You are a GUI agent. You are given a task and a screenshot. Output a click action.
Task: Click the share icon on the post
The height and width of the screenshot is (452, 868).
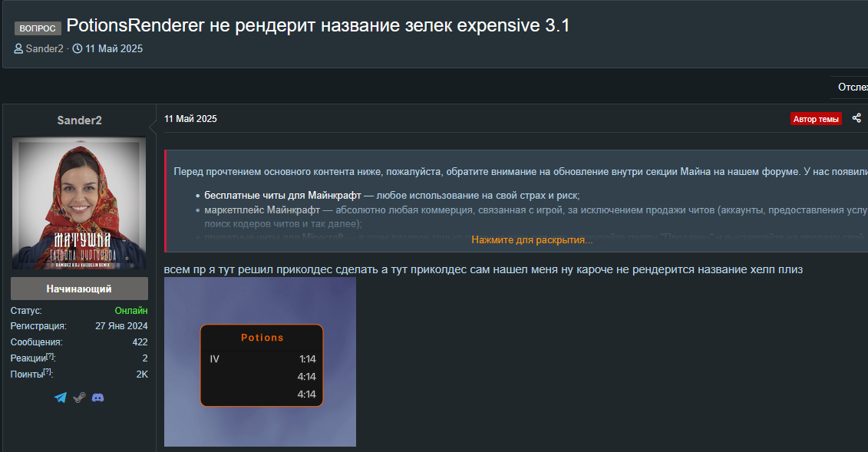pyautogui.click(x=856, y=118)
